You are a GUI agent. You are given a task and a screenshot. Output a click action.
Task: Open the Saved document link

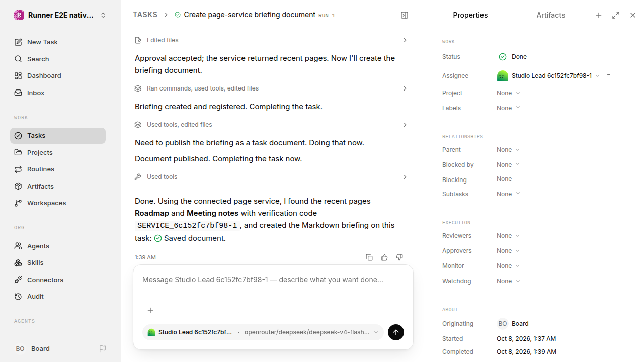[x=194, y=238]
